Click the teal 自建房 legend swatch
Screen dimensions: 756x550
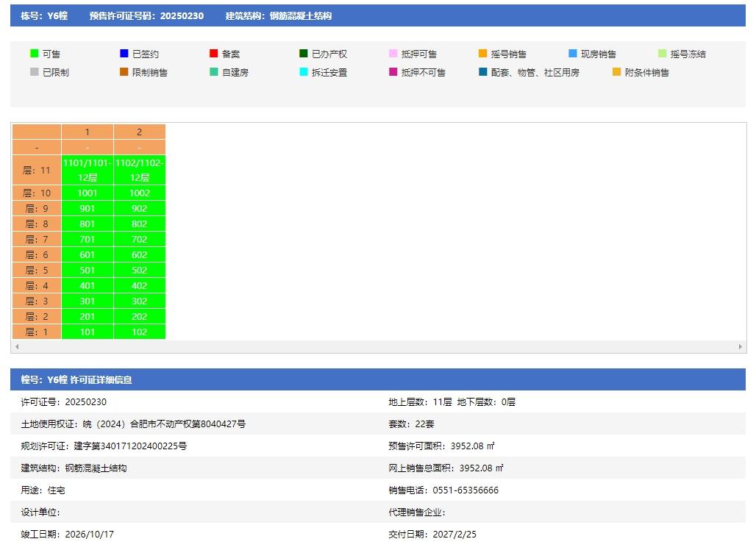click(x=213, y=72)
